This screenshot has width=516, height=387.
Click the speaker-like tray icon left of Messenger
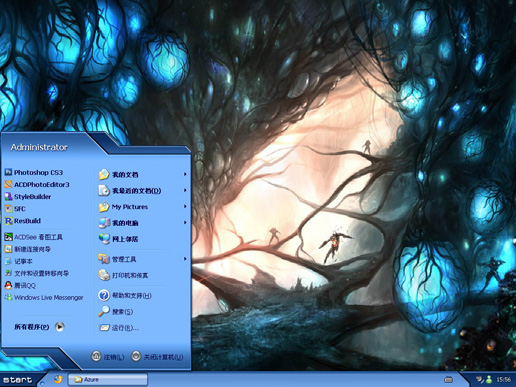point(480,379)
